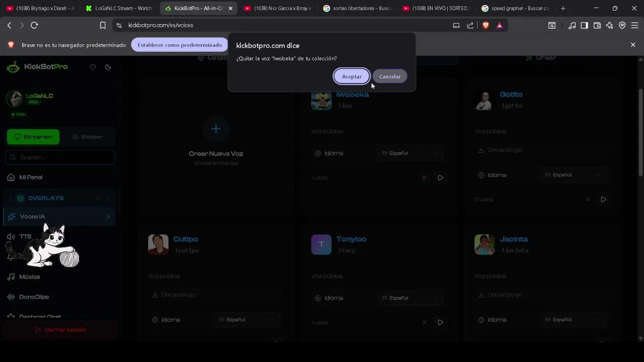Viewport: 644px width, 362px height.
Task: Play the Gotito voice preview
Action: [x=603, y=200]
